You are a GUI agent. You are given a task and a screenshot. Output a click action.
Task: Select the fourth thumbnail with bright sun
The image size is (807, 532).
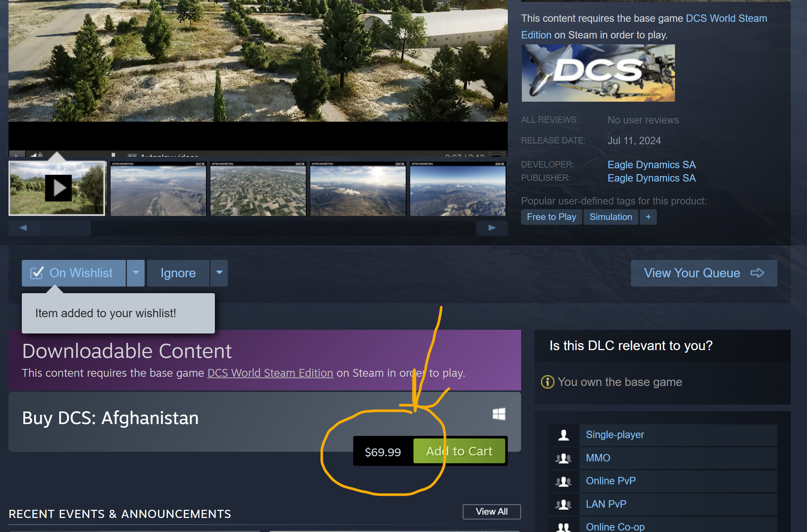(x=358, y=189)
